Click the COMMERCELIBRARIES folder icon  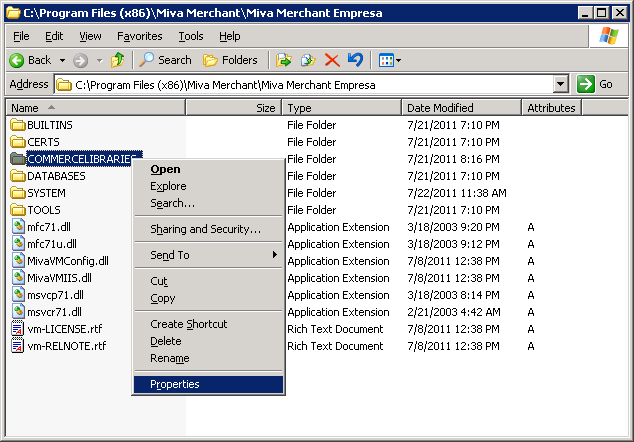coord(18,159)
